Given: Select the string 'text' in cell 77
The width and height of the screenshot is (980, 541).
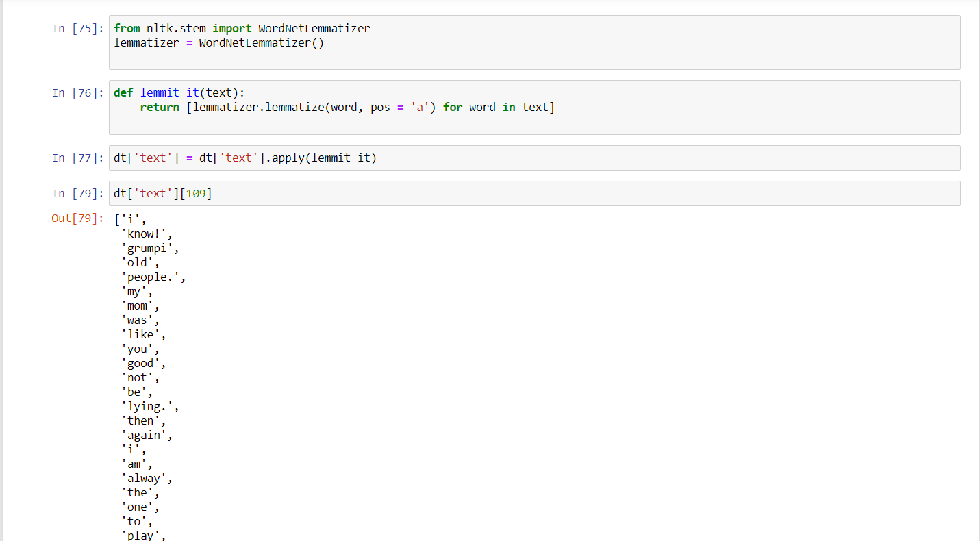Looking at the screenshot, I should (153, 158).
